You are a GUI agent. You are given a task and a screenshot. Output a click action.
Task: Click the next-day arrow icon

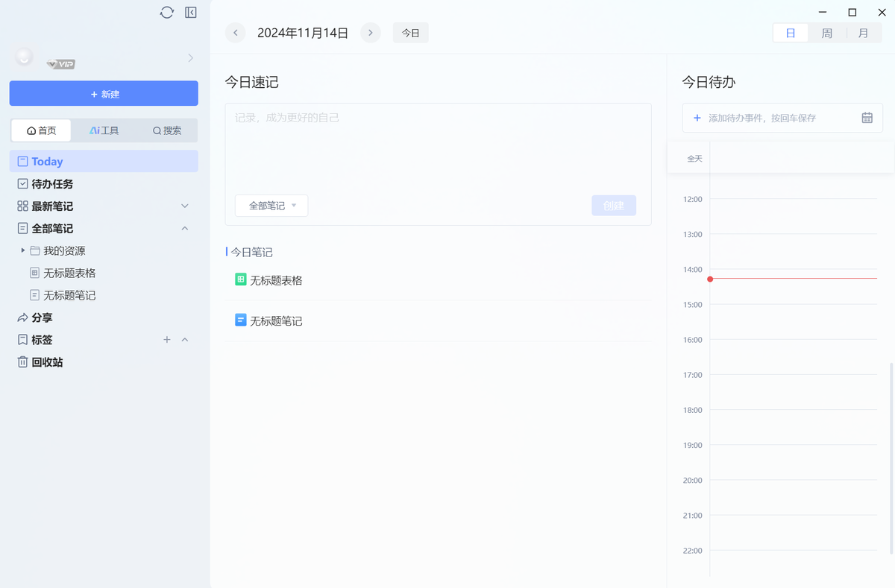click(370, 33)
